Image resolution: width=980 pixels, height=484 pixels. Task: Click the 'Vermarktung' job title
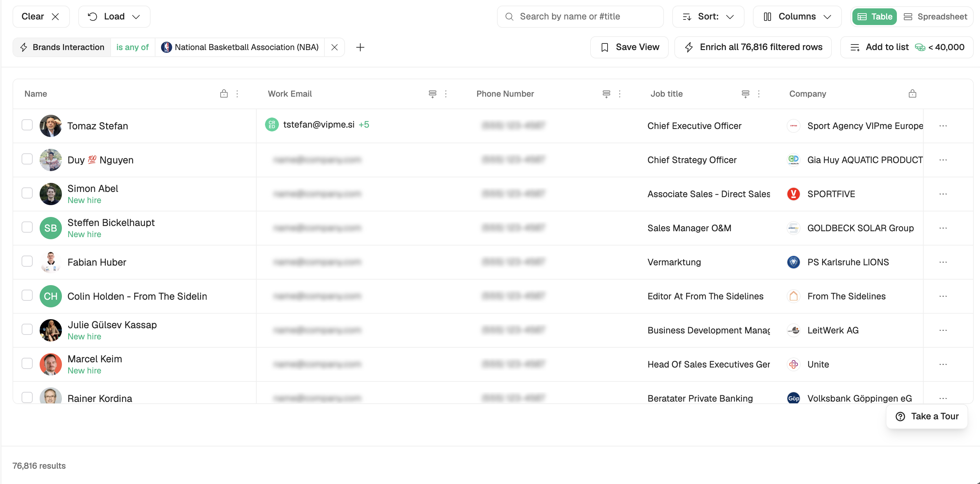coord(674,262)
